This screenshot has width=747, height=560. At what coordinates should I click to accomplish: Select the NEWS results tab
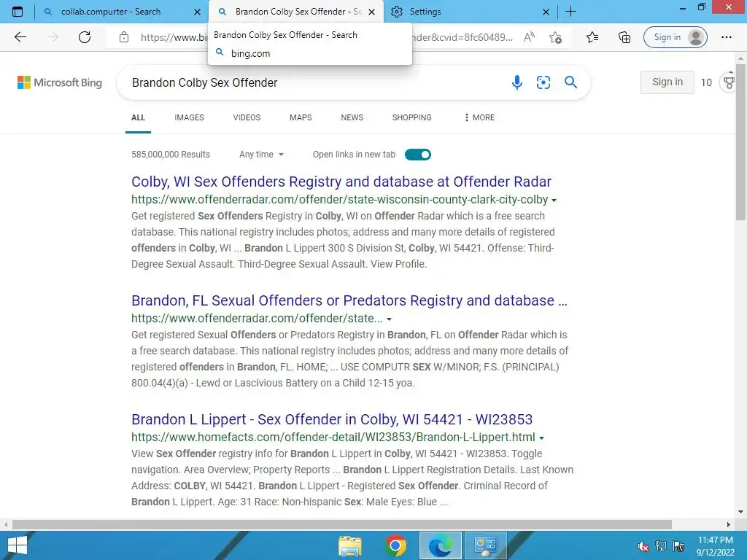tap(352, 117)
